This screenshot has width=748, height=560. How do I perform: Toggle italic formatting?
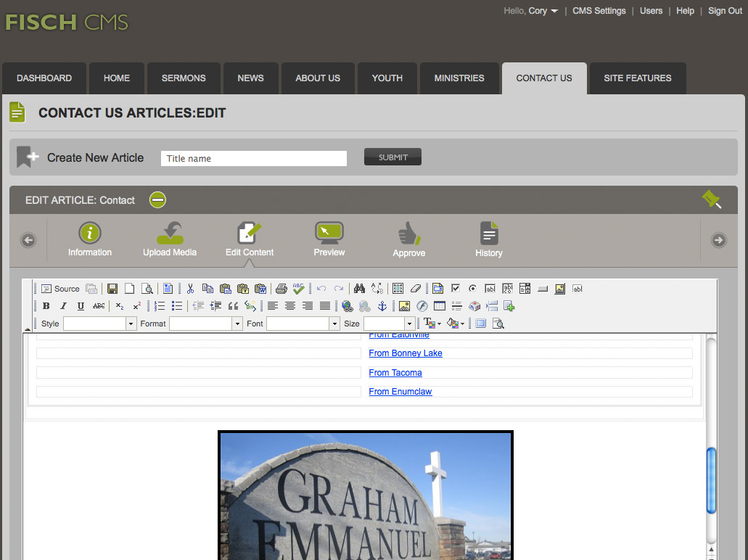point(63,306)
